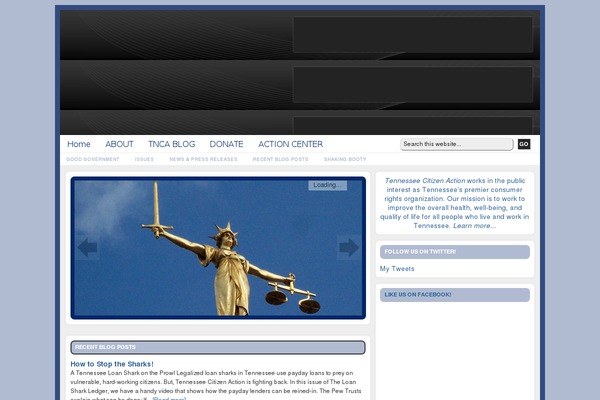Click the Lady Justice slideshow image
The height and width of the screenshot is (400, 600).
click(x=218, y=248)
